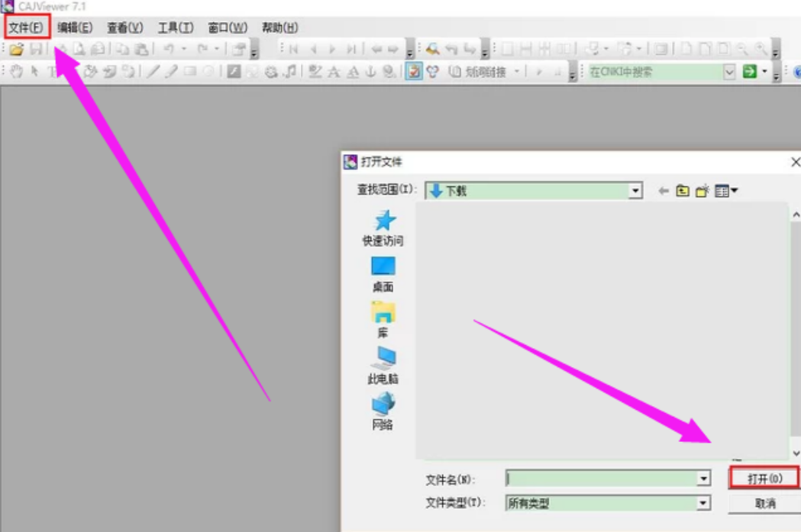Click the binoculars find icon in toolbar

pos(433,50)
